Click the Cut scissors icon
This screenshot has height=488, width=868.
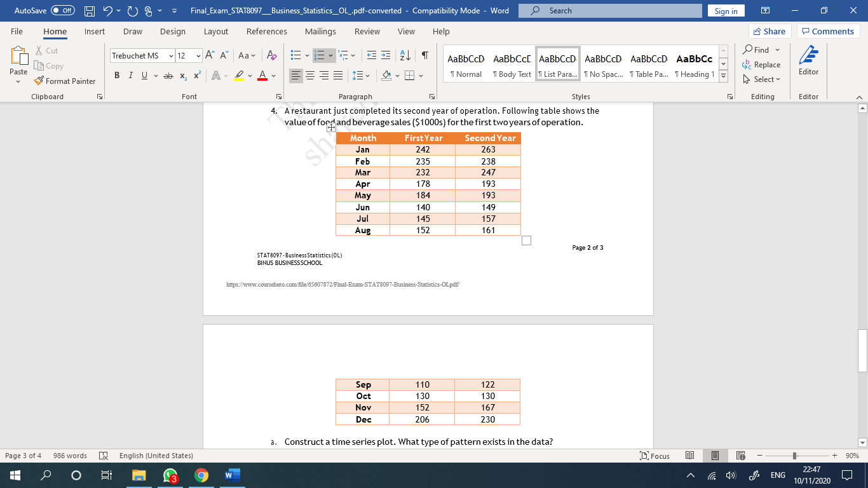coord(39,50)
